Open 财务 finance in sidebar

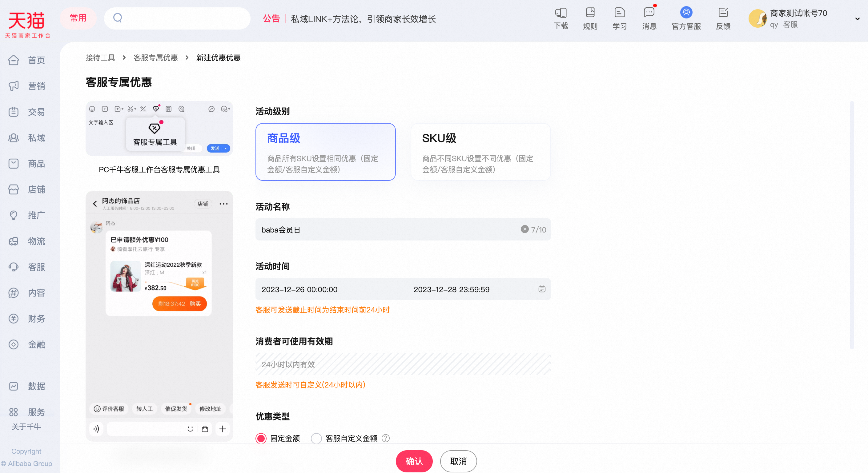(26, 319)
